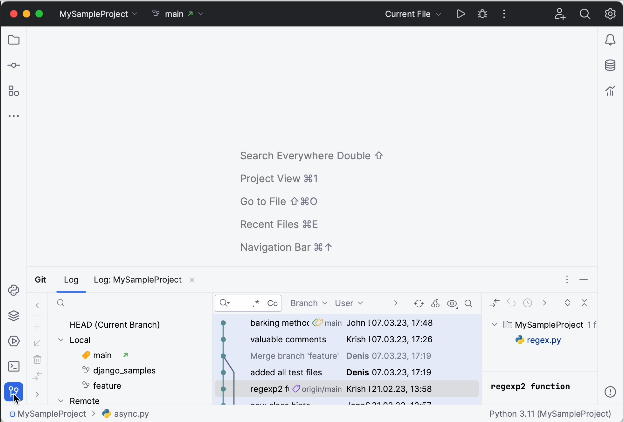Image resolution: width=624 pixels, height=422 pixels.
Task: Collapse all in changed files pane
Action: click(x=584, y=303)
